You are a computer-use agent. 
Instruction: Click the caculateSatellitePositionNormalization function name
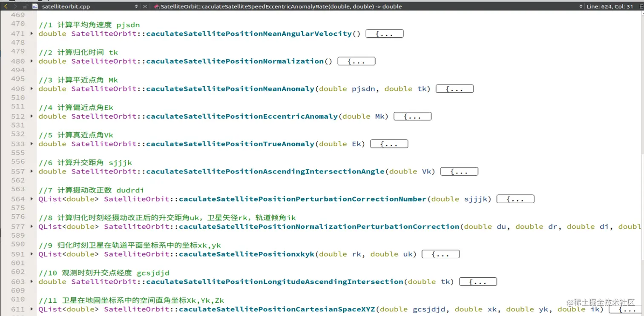click(x=235, y=61)
